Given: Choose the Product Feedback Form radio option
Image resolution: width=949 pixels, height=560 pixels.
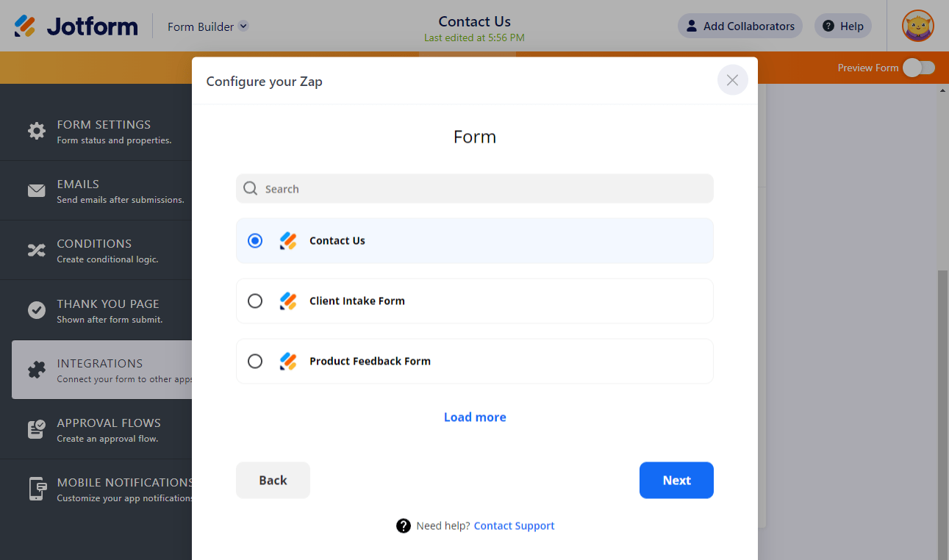Looking at the screenshot, I should click(x=255, y=361).
